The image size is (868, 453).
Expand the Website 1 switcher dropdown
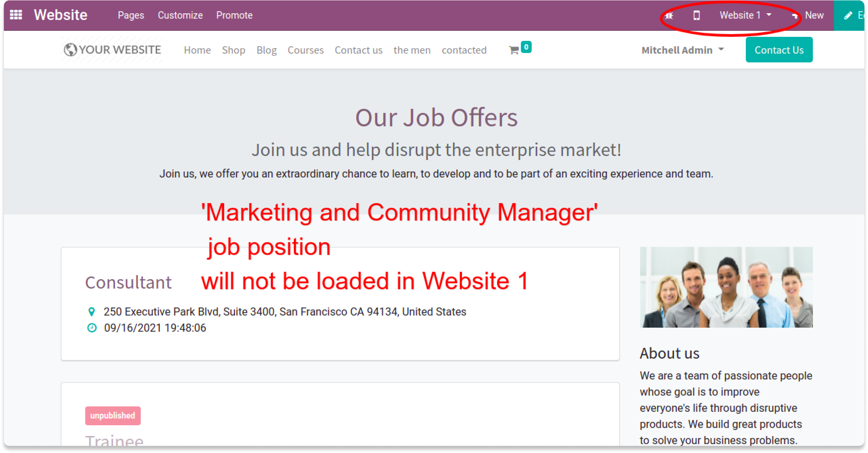745,15
